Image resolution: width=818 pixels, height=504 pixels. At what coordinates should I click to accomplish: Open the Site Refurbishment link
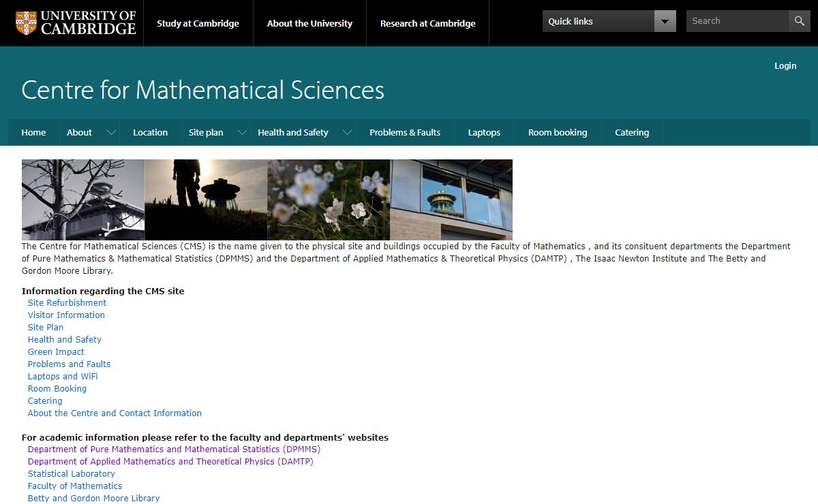tap(67, 303)
